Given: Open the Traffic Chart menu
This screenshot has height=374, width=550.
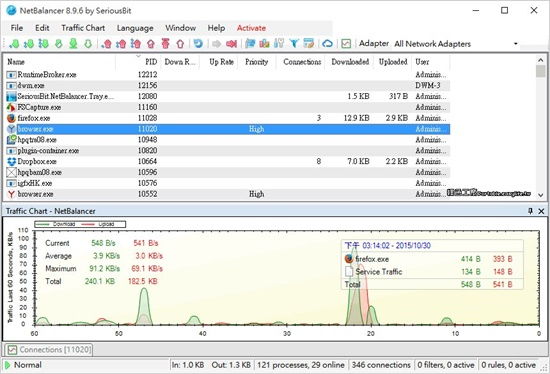Looking at the screenshot, I should tap(83, 28).
